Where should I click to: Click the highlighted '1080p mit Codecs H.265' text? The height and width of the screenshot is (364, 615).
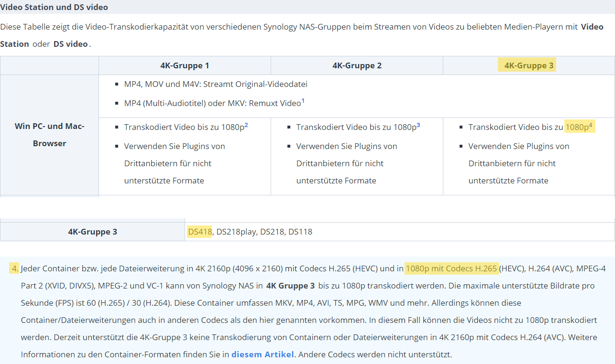[451, 268]
